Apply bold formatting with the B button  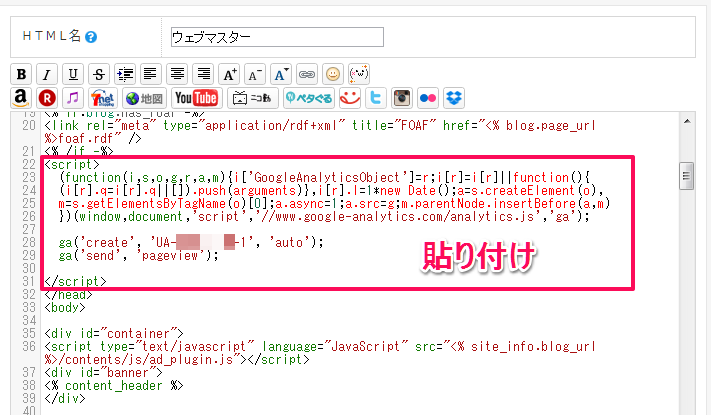(x=21, y=73)
